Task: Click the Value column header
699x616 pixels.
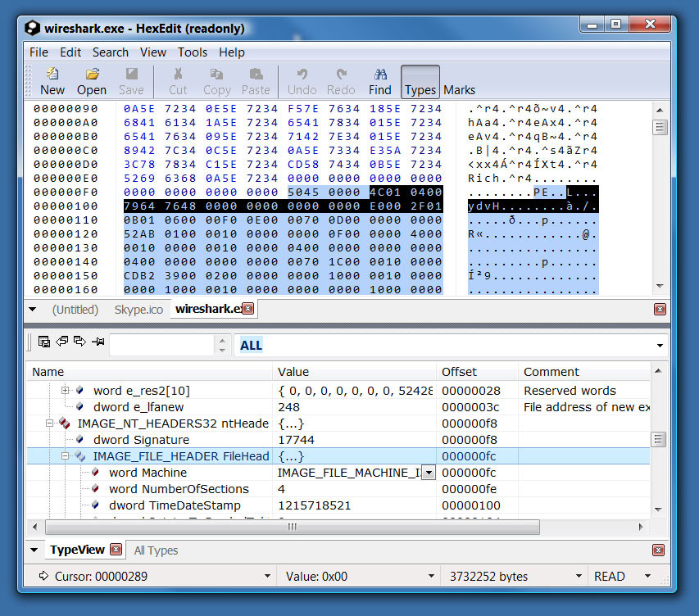Action: coord(354,372)
